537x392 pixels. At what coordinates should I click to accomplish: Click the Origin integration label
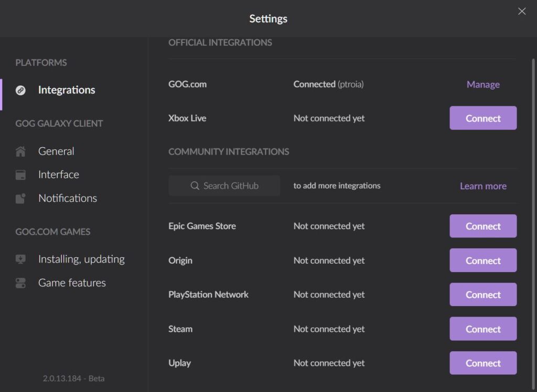point(180,260)
